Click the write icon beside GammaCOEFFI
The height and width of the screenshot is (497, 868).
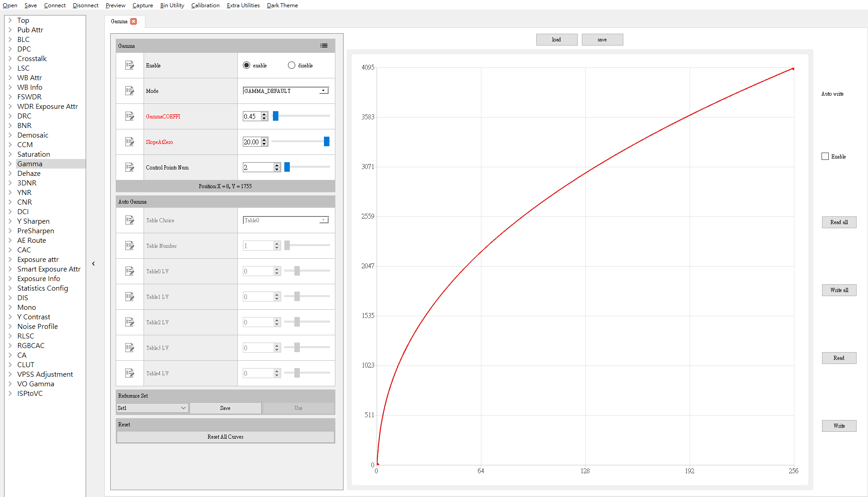tap(130, 117)
